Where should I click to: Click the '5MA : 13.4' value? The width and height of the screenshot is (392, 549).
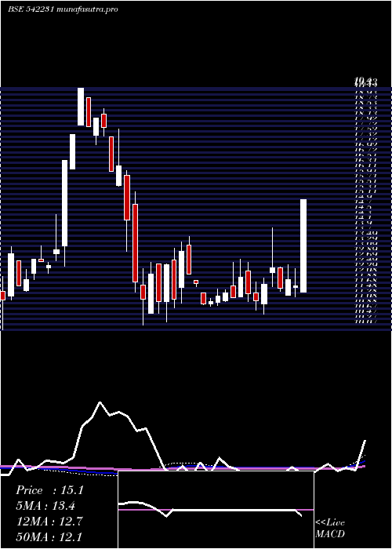coord(45,506)
